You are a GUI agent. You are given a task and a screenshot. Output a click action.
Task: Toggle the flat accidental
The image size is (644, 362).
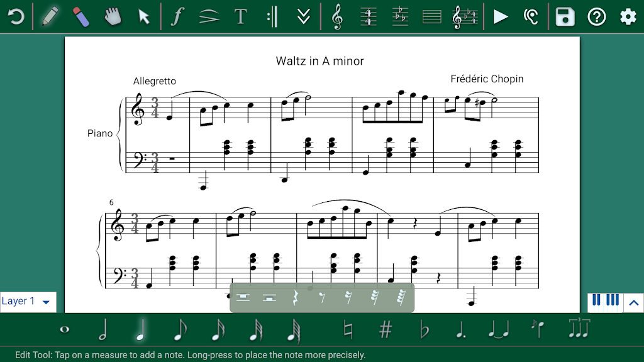pyautogui.click(x=425, y=331)
